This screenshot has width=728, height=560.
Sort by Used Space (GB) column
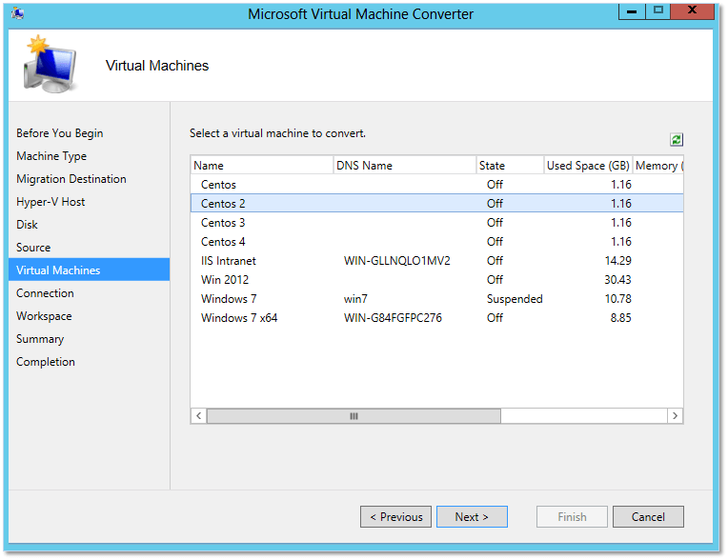(588, 165)
